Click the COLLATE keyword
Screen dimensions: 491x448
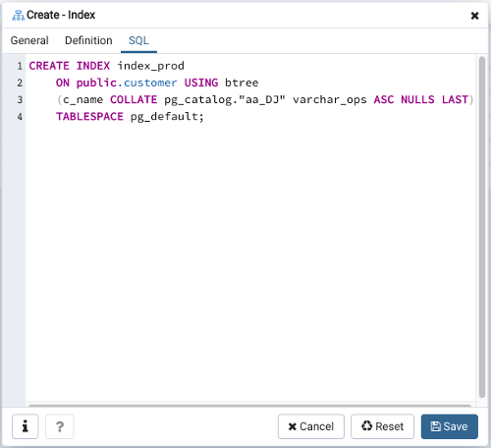134,99
